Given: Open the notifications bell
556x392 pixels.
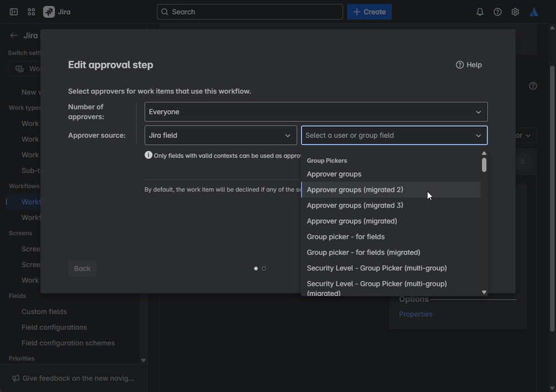Looking at the screenshot, I should 480,12.
